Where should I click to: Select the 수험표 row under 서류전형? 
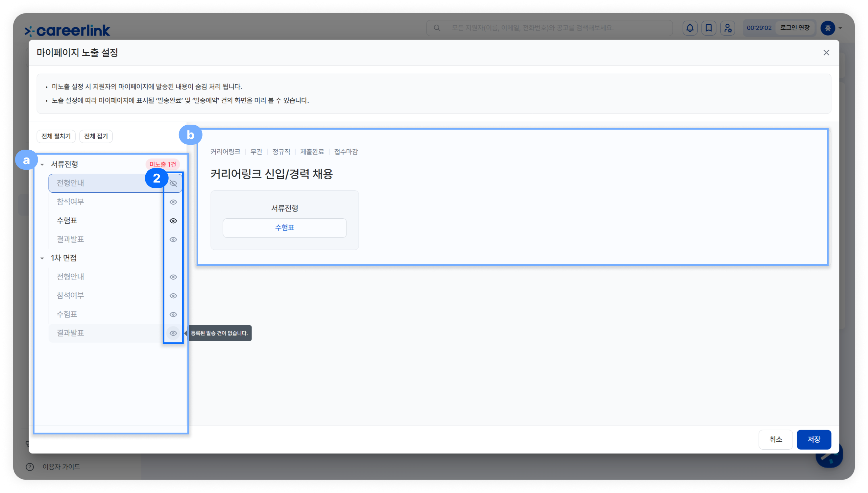pos(115,221)
